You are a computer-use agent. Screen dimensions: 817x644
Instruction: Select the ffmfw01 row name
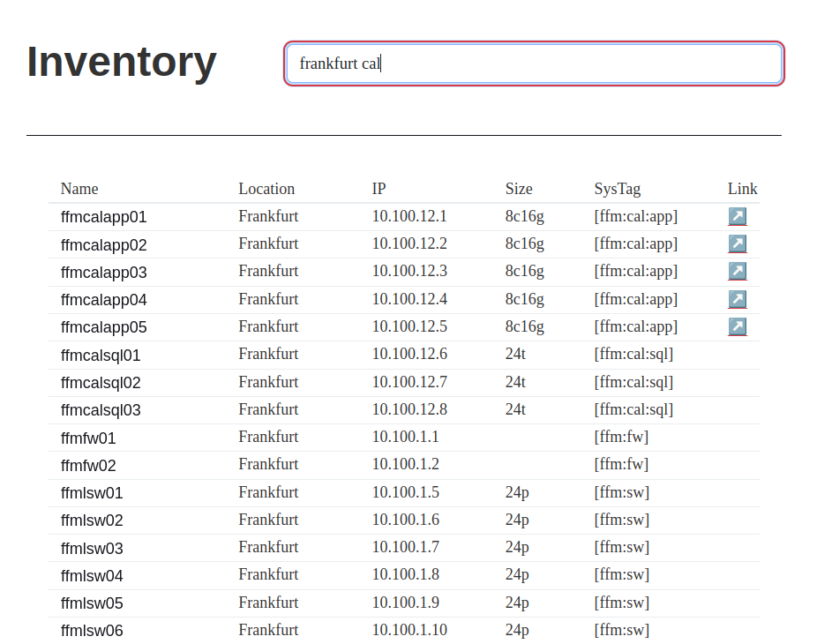click(x=88, y=438)
